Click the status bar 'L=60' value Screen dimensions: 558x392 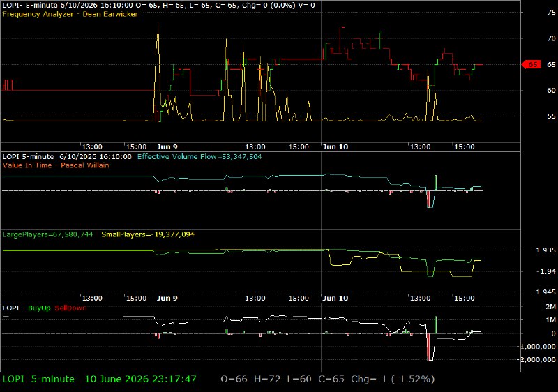[x=299, y=379]
